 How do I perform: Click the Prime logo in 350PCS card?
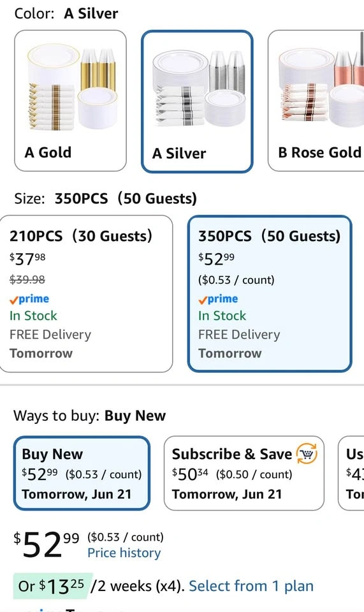point(218,300)
